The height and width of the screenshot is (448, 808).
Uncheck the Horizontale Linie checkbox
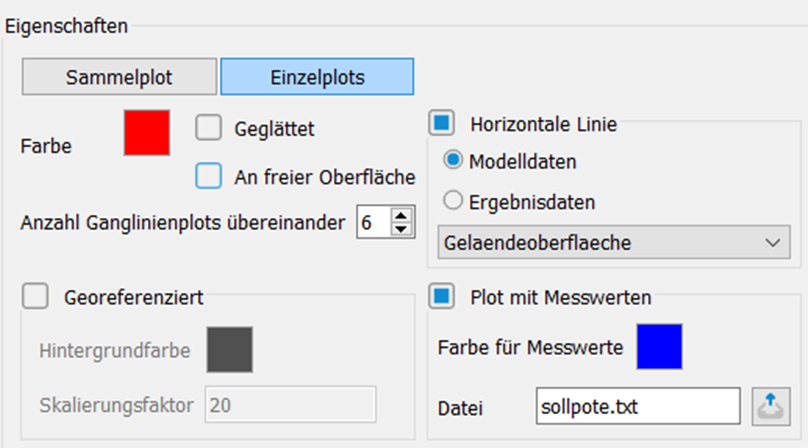coord(442,123)
